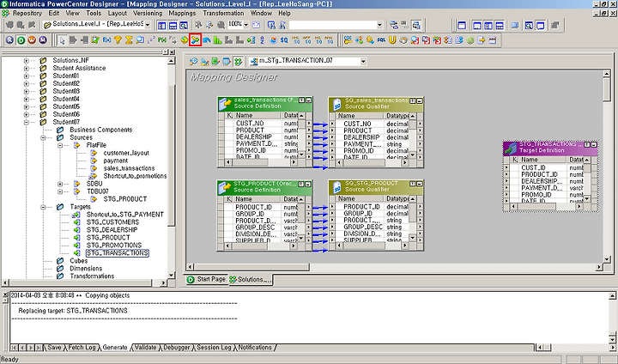618x364 pixels.
Task: Collapse the Student07 folder
Action: click(26, 122)
